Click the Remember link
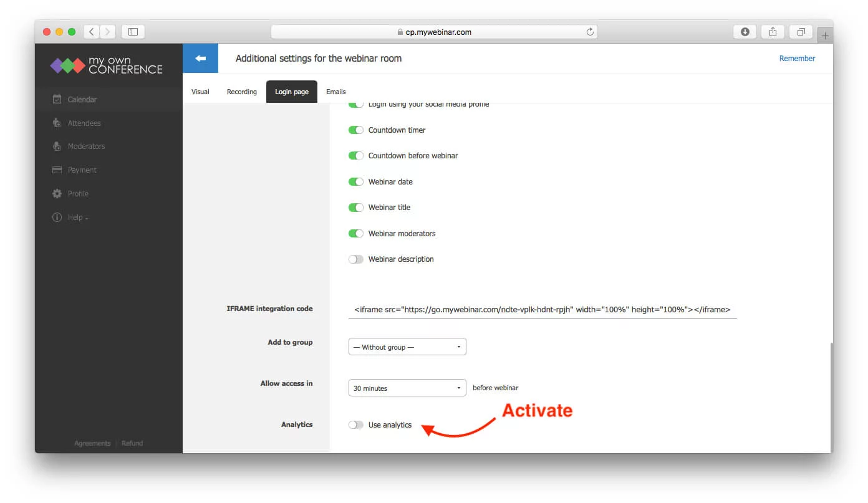 pos(797,58)
